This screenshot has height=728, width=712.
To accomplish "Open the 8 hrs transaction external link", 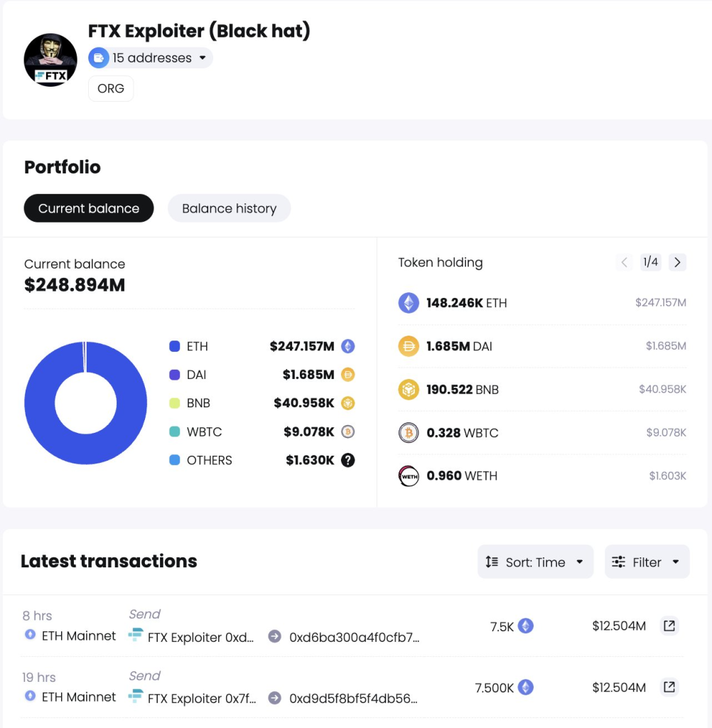I will (x=669, y=626).
